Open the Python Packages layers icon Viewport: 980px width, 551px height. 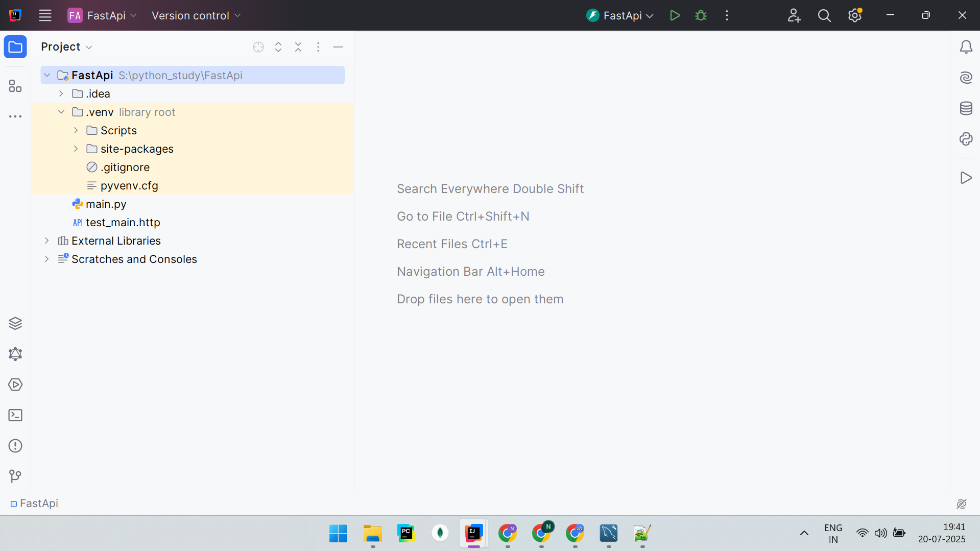coord(15,323)
